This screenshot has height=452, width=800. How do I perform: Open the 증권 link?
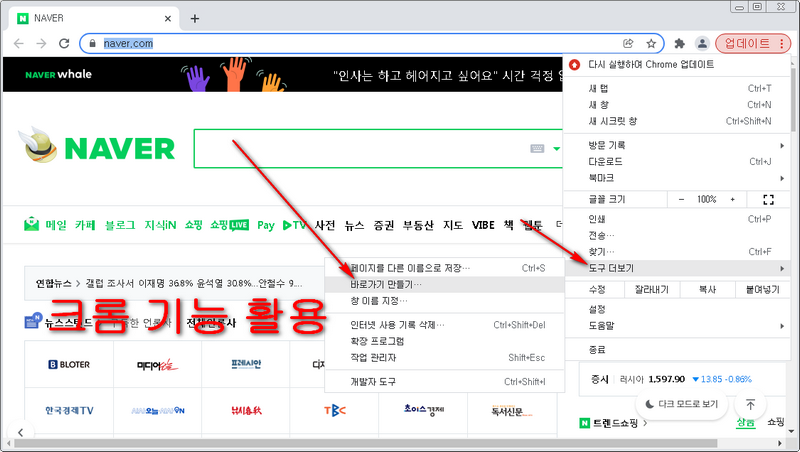tap(384, 225)
